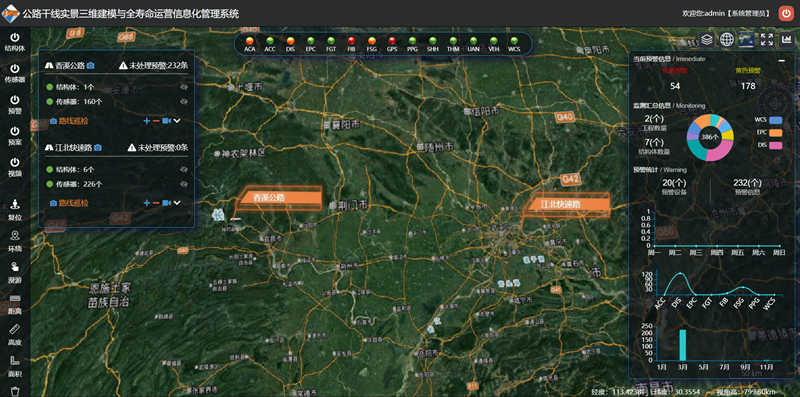
Task: Select the GPS sensor type indicator
Action: tap(392, 44)
